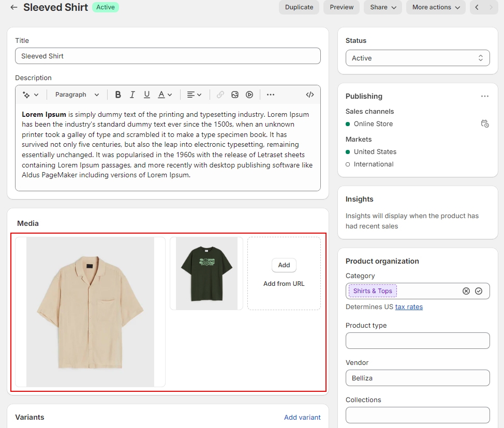
Task: Toggle bold formatting in description editor
Action: click(118, 95)
